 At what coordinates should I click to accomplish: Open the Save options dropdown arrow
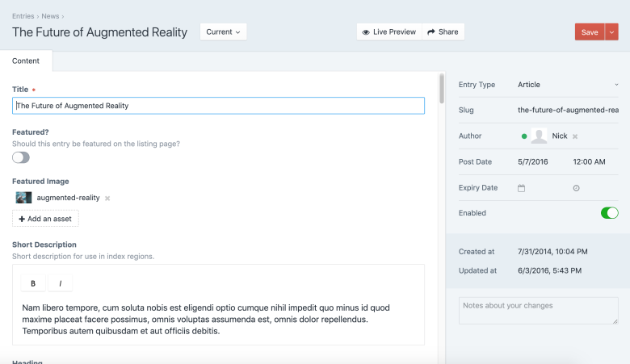pyautogui.click(x=611, y=32)
